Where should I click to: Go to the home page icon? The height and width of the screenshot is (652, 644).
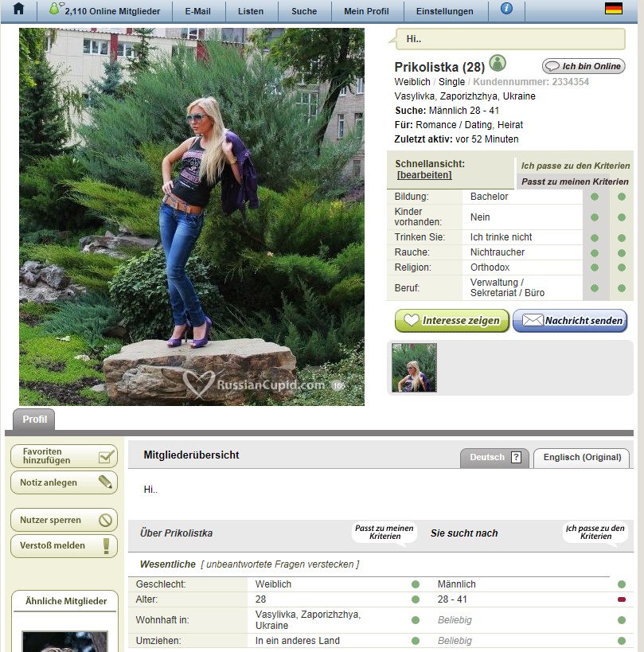[x=19, y=9]
